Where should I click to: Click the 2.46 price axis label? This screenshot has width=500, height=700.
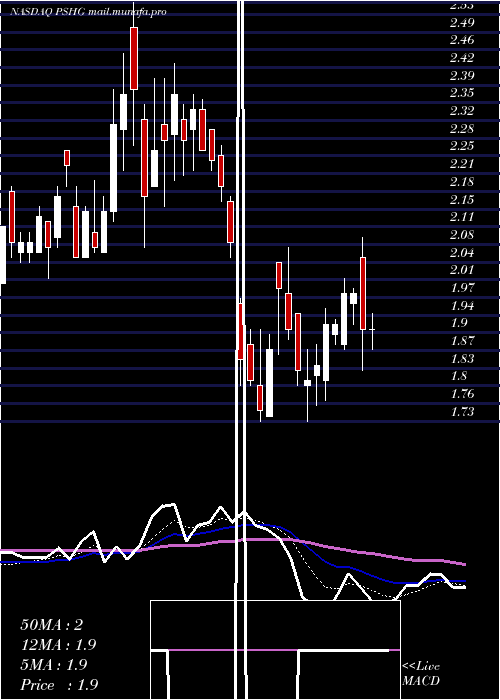462,40
